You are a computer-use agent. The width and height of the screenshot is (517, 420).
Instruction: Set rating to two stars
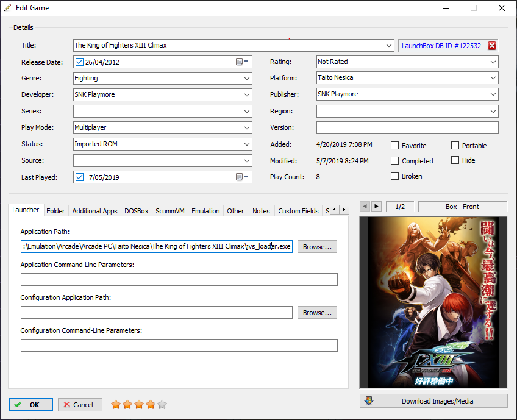127,405
